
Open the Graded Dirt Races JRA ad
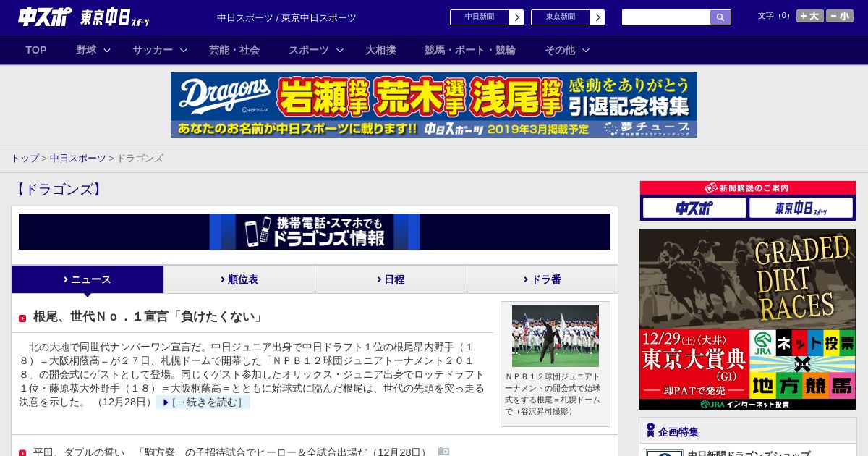747,319
